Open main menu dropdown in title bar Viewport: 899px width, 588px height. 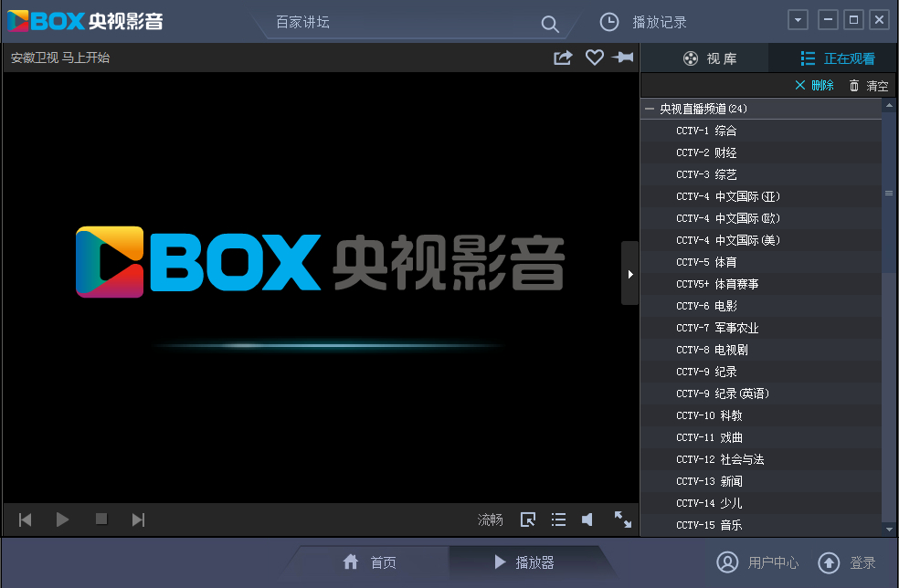pyautogui.click(x=798, y=20)
